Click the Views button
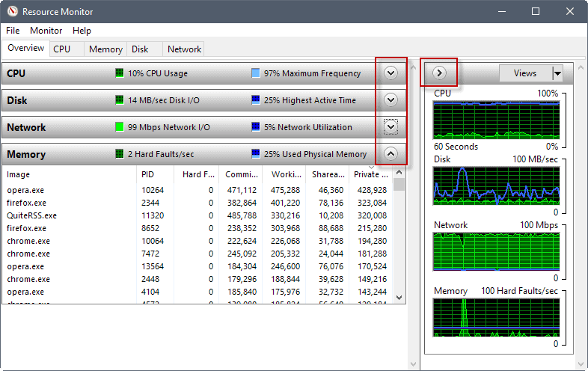The height and width of the screenshot is (371, 588). (525, 73)
